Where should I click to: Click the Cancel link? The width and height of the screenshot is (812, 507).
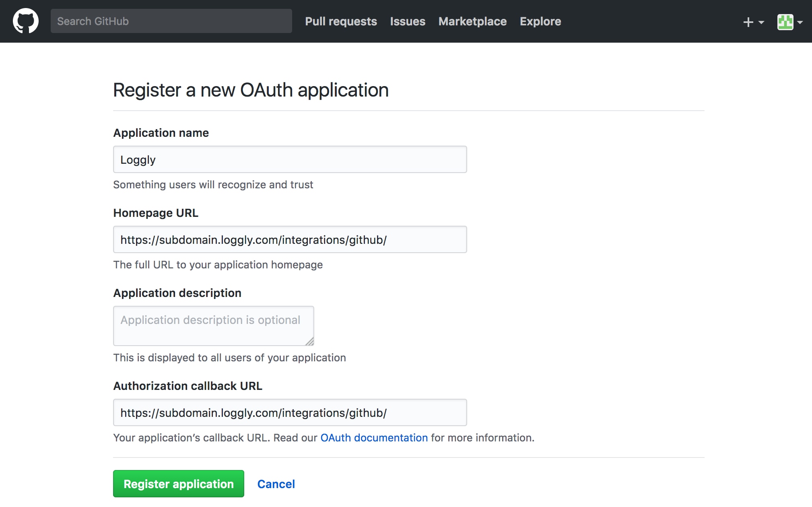276,484
